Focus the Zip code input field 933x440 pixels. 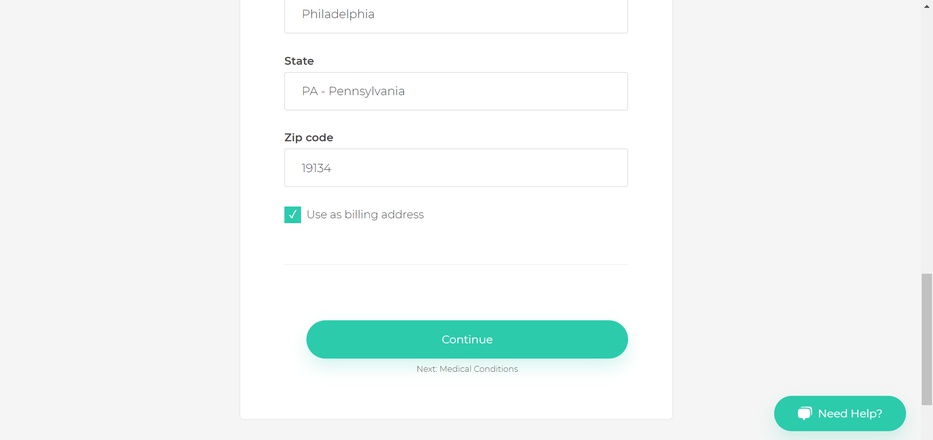456,168
